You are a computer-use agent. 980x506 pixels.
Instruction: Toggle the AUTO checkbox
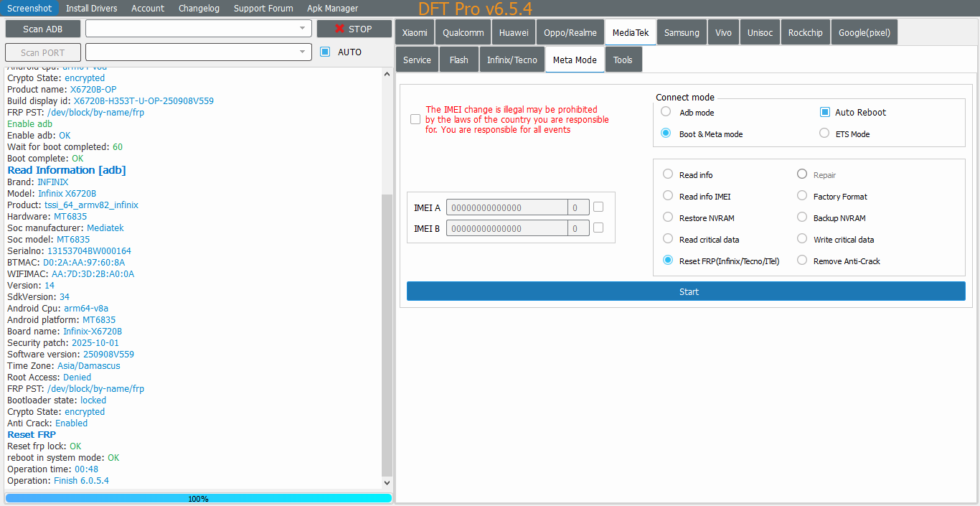[x=325, y=52]
